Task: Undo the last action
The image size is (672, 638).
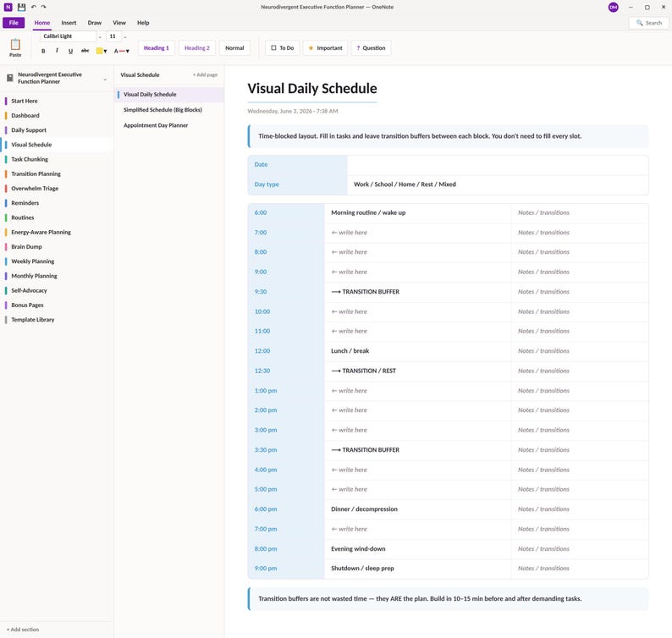Action: click(33, 7)
